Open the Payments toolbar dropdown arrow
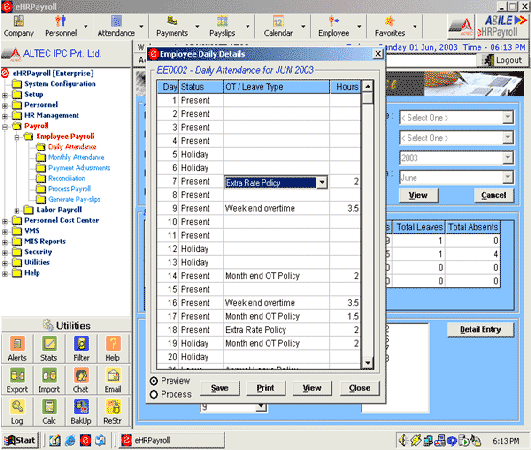The width and height of the screenshot is (531, 450). pyautogui.click(x=197, y=26)
